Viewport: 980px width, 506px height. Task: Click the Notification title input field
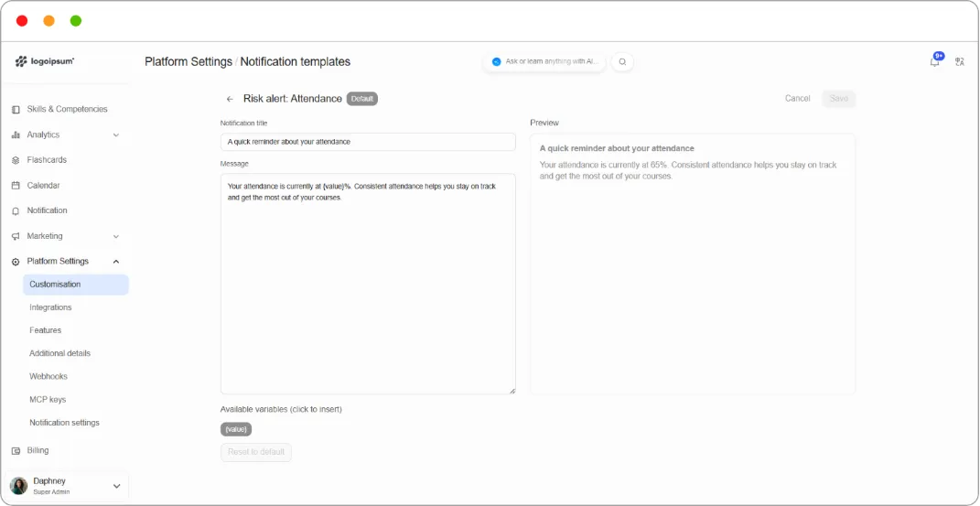368,142
